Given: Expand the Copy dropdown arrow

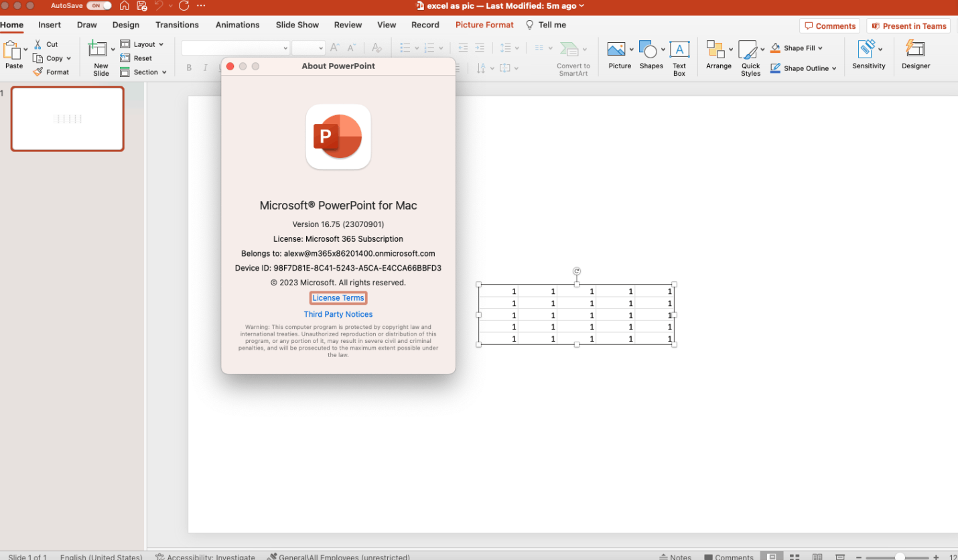Looking at the screenshot, I should click(68, 58).
